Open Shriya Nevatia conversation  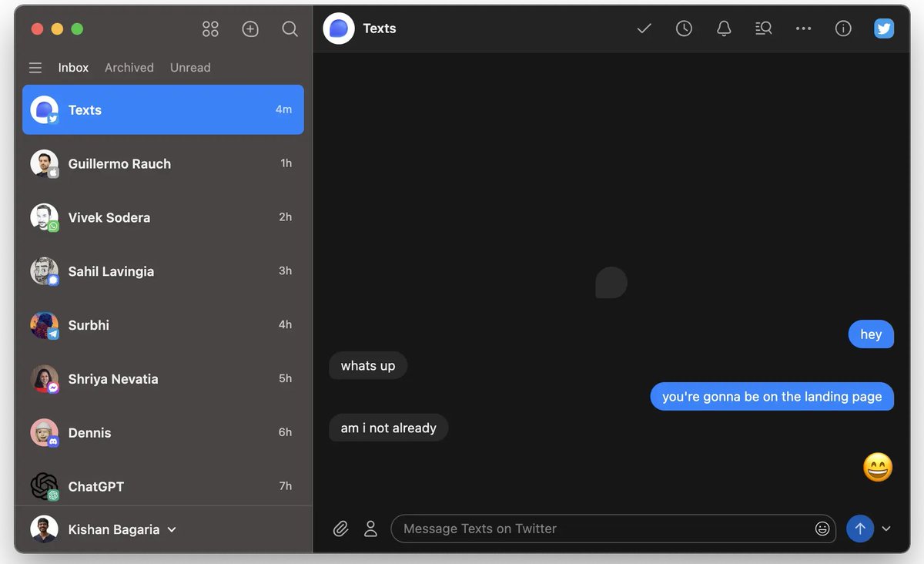tap(163, 379)
